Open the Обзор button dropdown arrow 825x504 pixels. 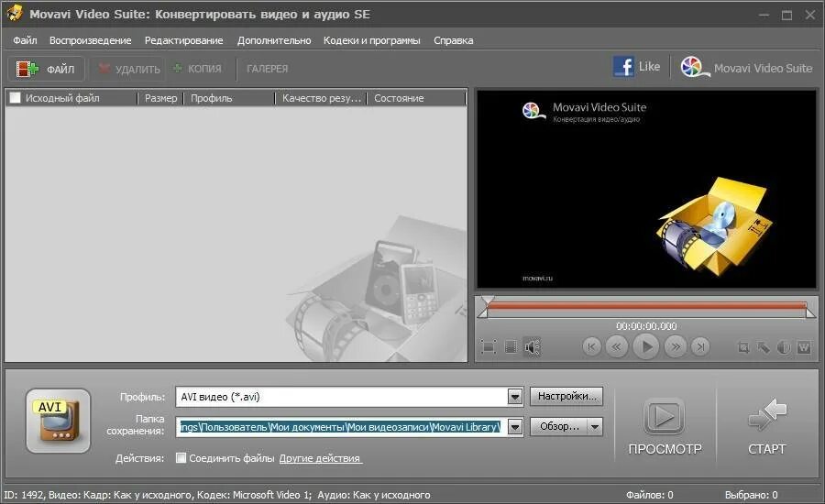coord(595,427)
